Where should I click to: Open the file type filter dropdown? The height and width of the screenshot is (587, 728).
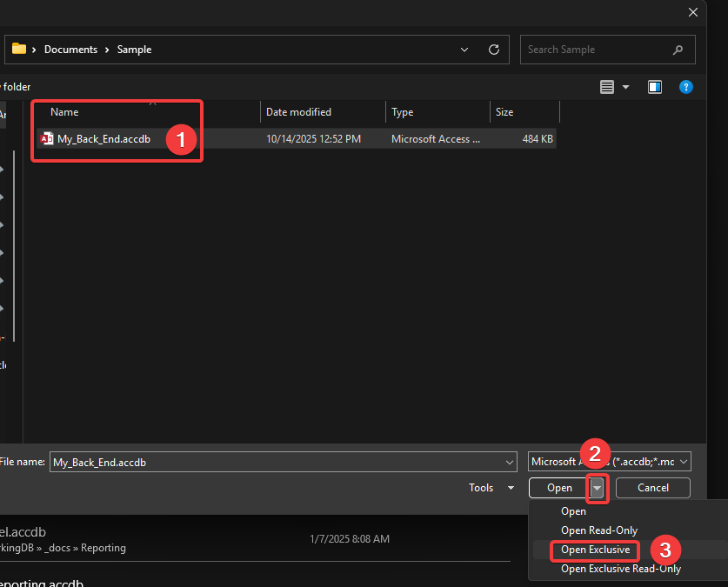click(x=684, y=463)
